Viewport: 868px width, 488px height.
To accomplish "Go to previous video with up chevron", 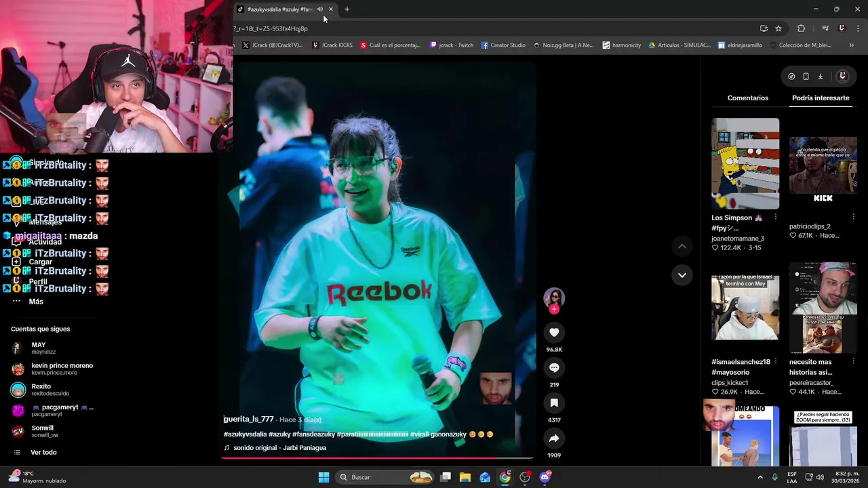I will 682,246.
